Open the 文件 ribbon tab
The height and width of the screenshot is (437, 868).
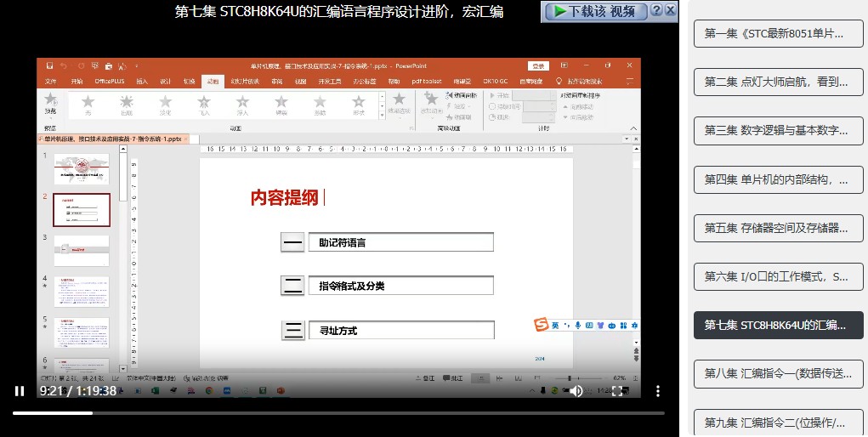pos(51,82)
